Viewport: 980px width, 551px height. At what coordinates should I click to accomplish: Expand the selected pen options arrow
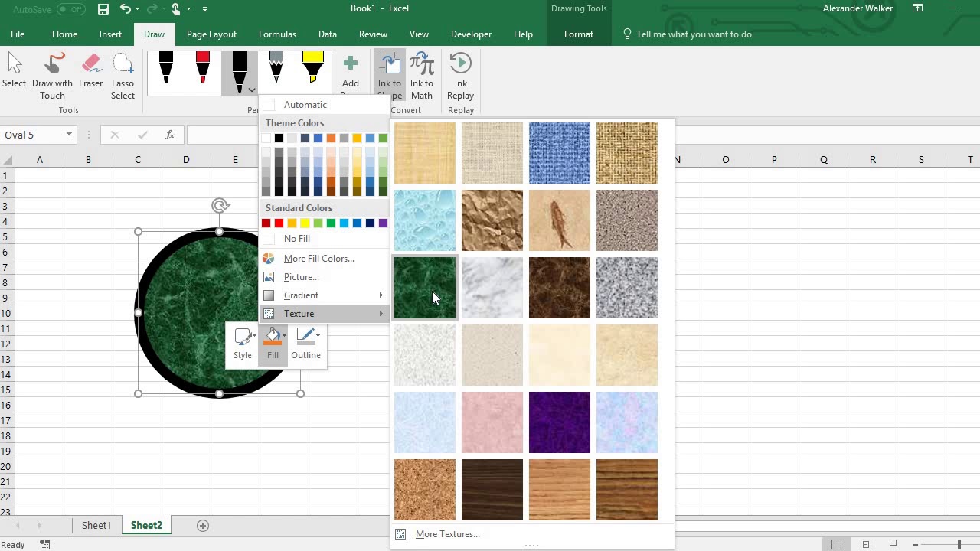point(251,90)
